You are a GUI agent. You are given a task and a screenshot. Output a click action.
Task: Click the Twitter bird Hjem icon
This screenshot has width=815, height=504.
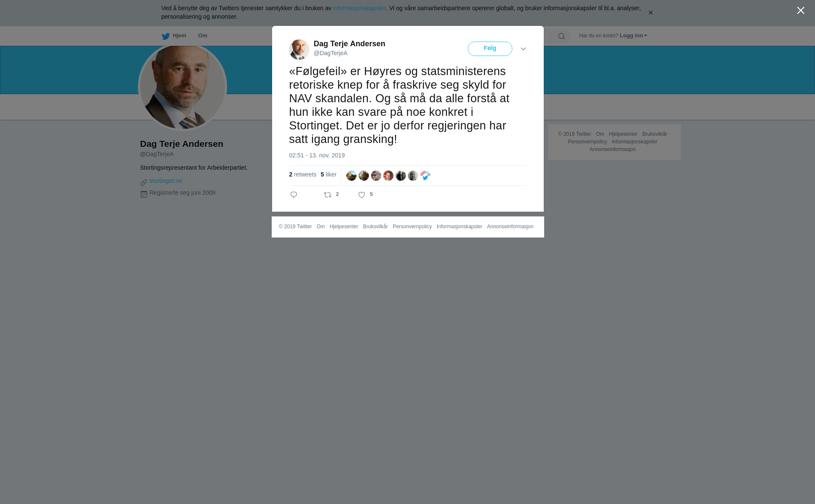pyautogui.click(x=166, y=36)
